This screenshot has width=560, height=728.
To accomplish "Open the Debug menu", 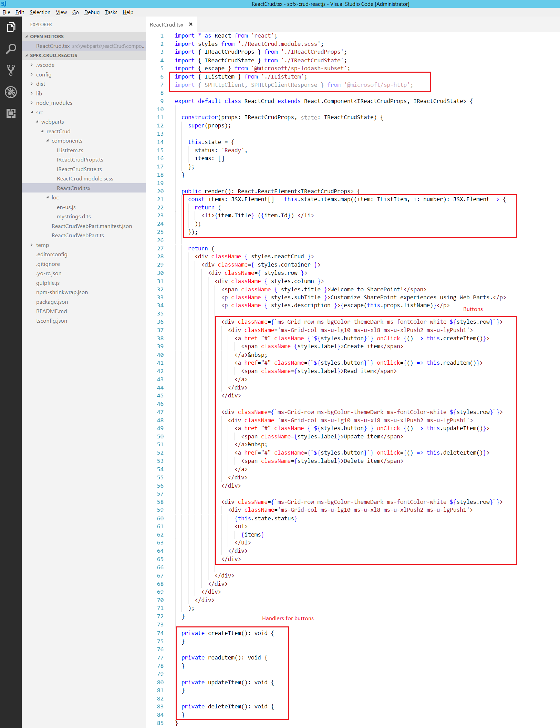I will (x=92, y=12).
